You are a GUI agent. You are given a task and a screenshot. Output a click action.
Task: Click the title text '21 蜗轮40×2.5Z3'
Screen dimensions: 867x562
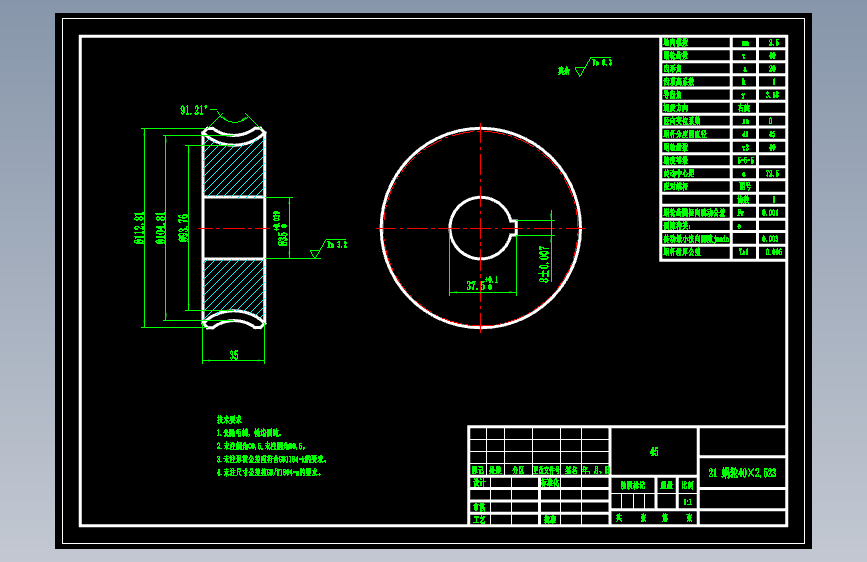742,473
